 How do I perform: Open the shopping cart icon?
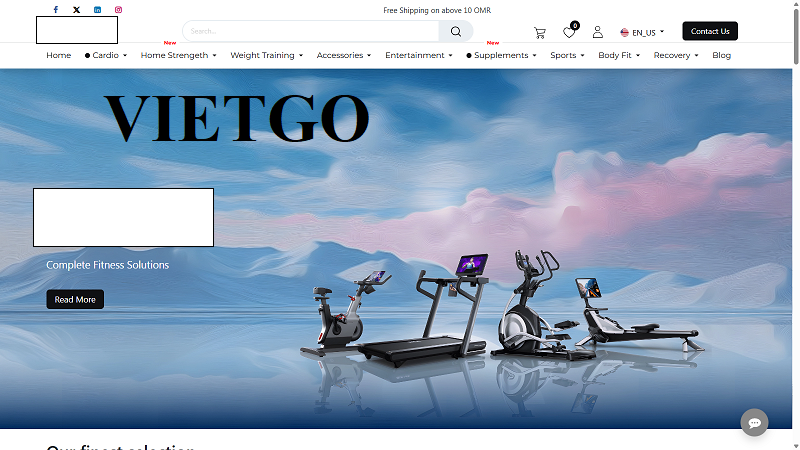pyautogui.click(x=540, y=32)
